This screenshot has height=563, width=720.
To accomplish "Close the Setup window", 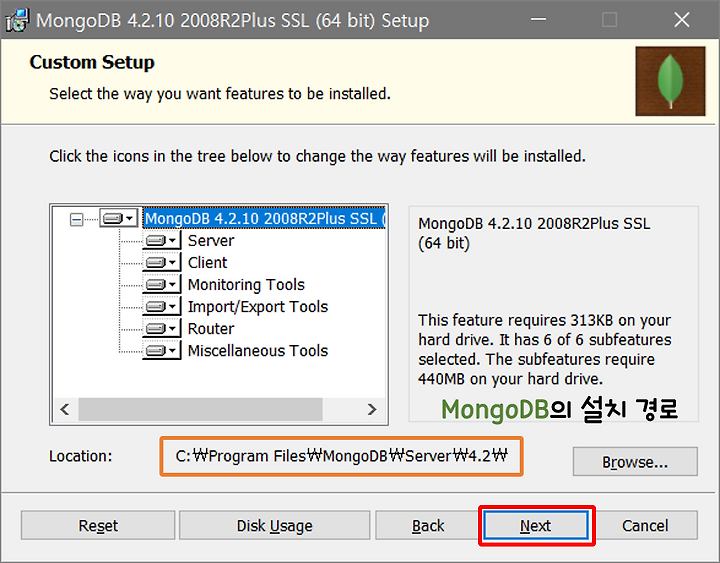I will pos(681,20).
